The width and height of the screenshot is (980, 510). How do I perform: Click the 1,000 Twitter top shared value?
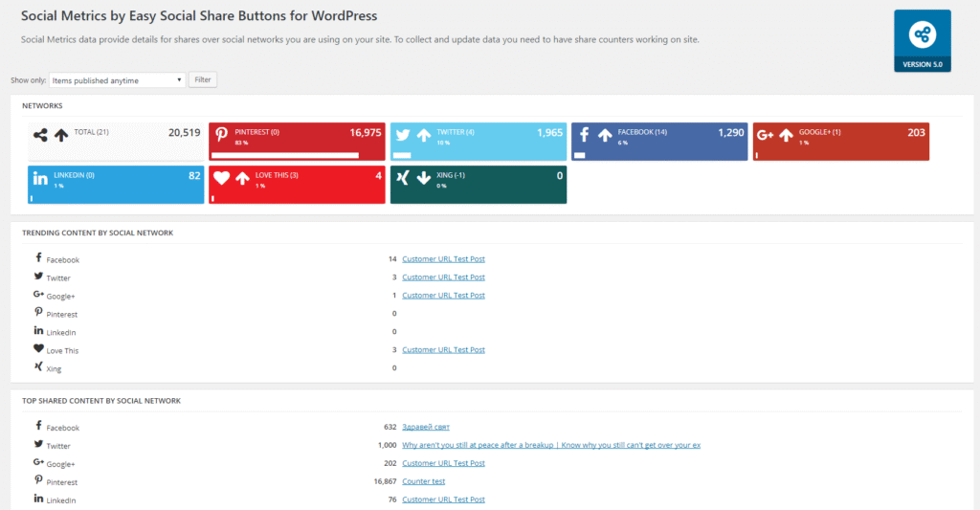387,445
